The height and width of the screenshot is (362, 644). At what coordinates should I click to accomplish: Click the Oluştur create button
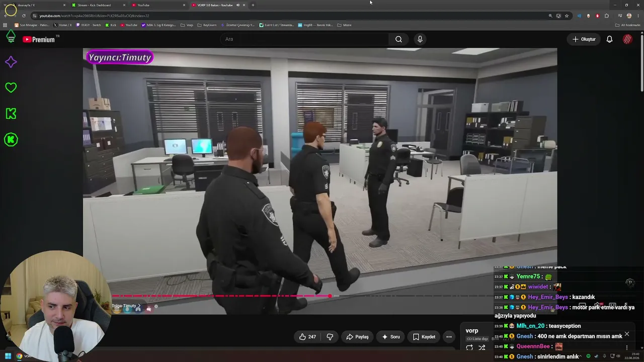584,39
